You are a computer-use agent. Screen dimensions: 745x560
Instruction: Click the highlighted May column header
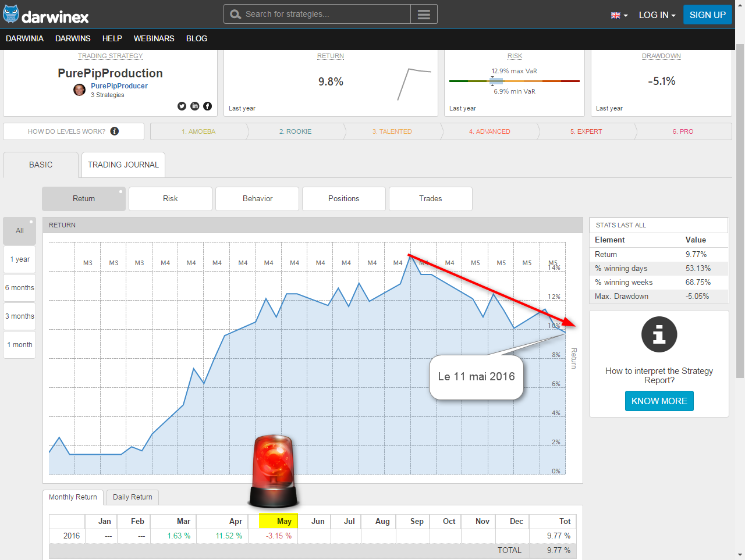coord(279,521)
